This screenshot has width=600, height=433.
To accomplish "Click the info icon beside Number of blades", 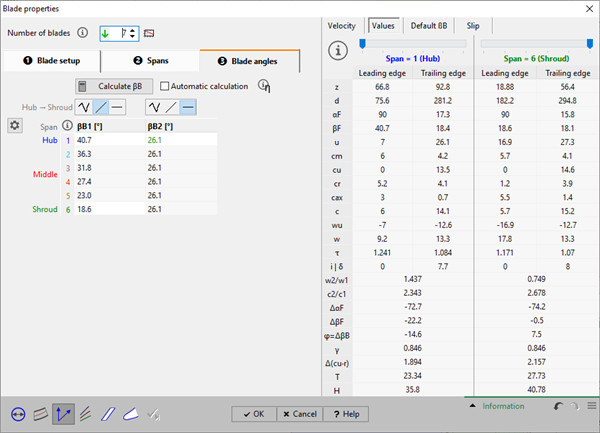I will coord(82,33).
